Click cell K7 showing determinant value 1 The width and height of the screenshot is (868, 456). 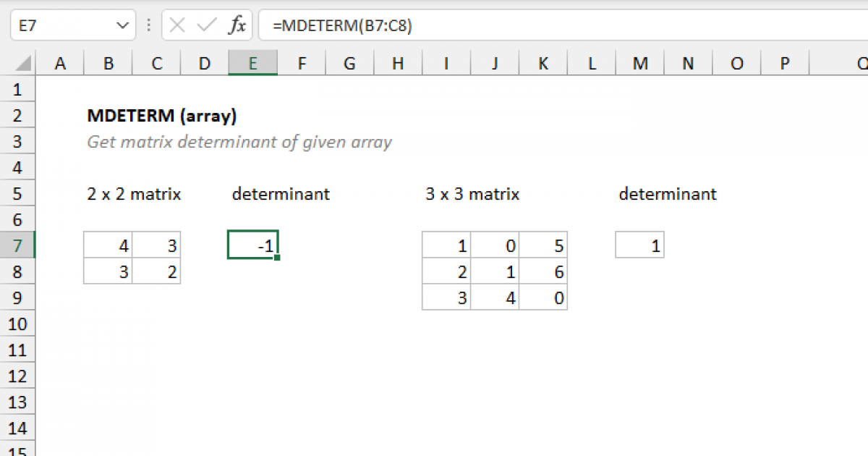[639, 245]
